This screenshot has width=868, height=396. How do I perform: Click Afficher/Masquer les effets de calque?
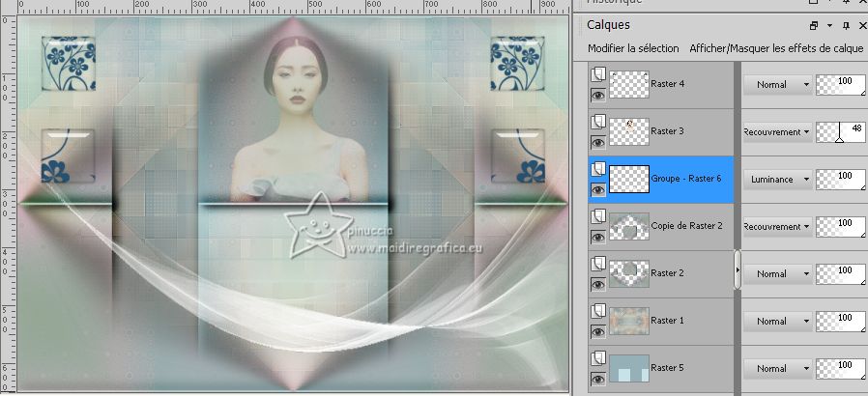point(776,48)
